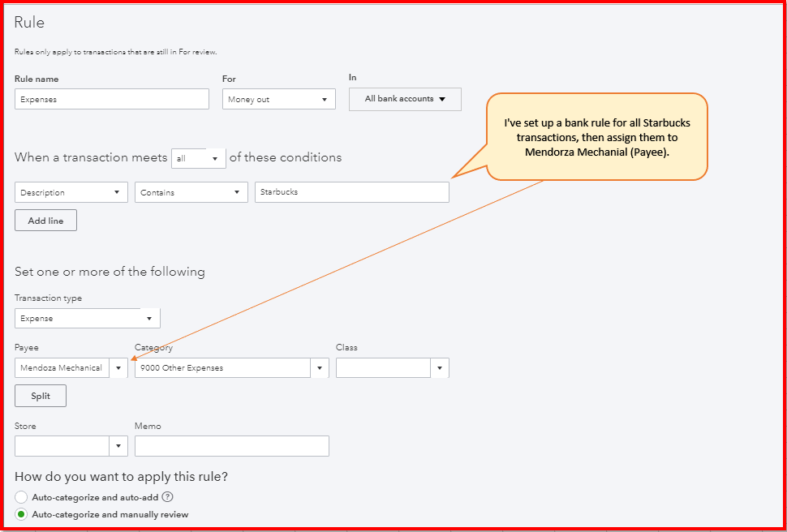The width and height of the screenshot is (787, 532).
Task: Click the Mendoza Mechanical payee field
Action: pos(62,368)
